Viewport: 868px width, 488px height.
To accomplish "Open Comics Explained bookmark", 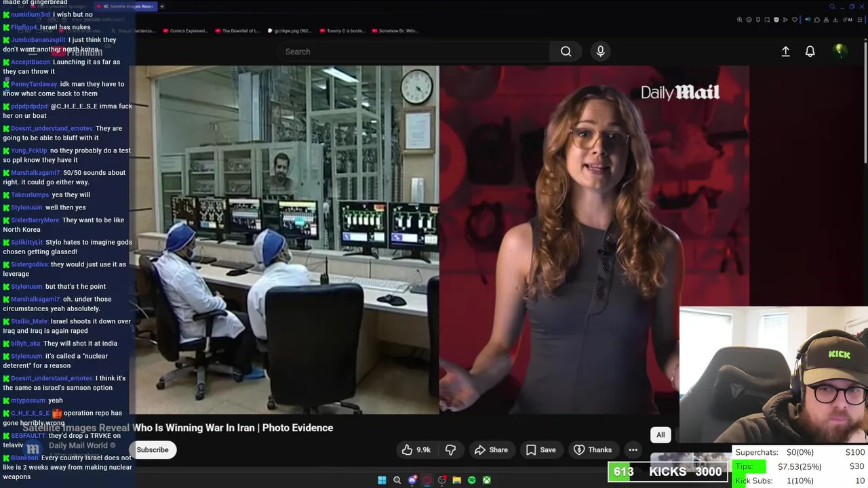I will point(185,30).
